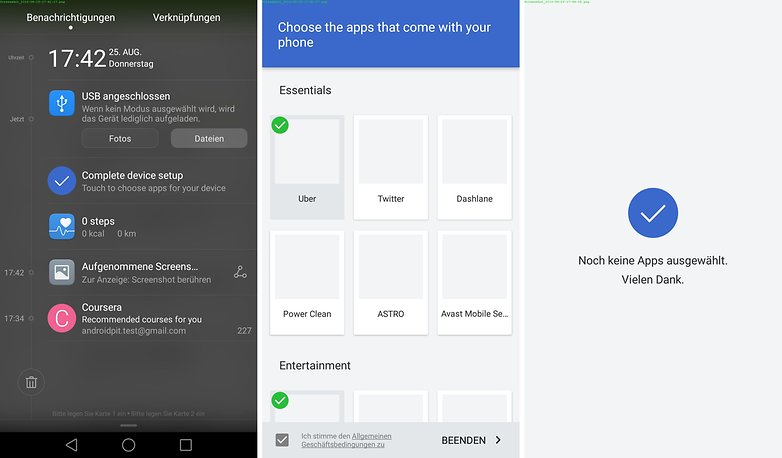This screenshot has width=782, height=458.
Task: Switch to the Verknüpfungen tab
Action: pos(187,17)
